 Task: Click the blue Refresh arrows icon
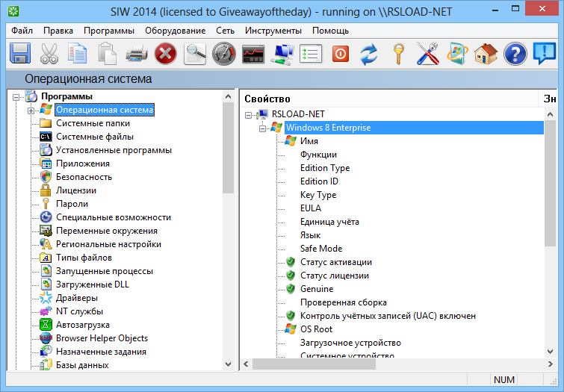[x=369, y=54]
